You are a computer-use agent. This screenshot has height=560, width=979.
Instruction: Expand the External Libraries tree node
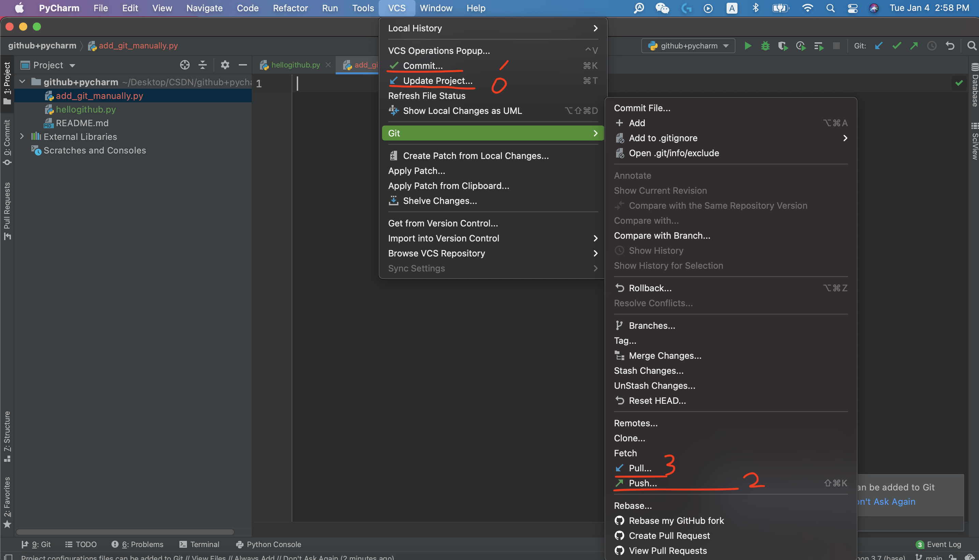click(22, 136)
